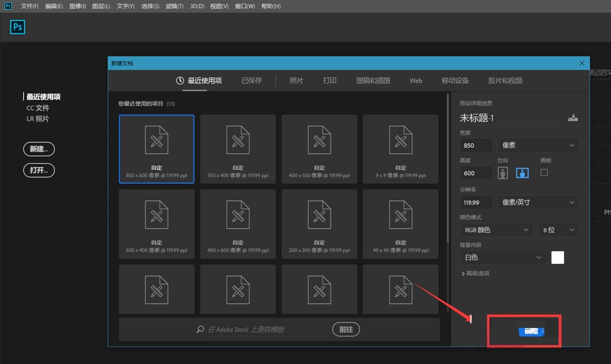611x364 pixels.
Task: Click the Photoshop logo icon top left
Action: pos(17,27)
